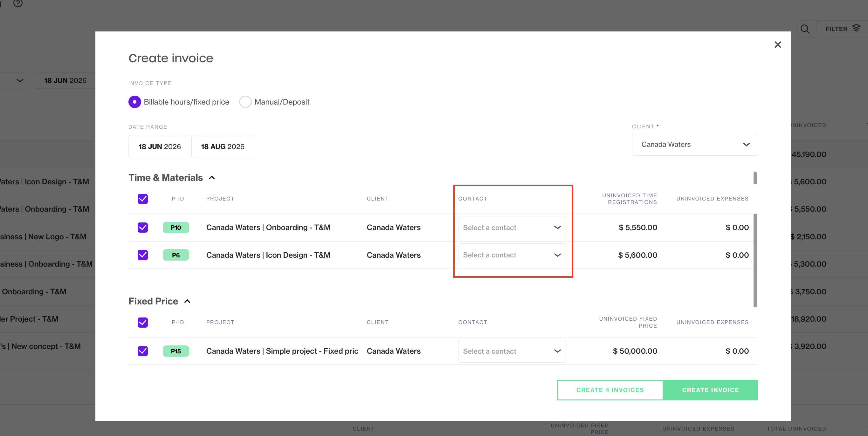Click the $ 5,600.00 uninvoiced time amount
868x436 pixels.
637,255
